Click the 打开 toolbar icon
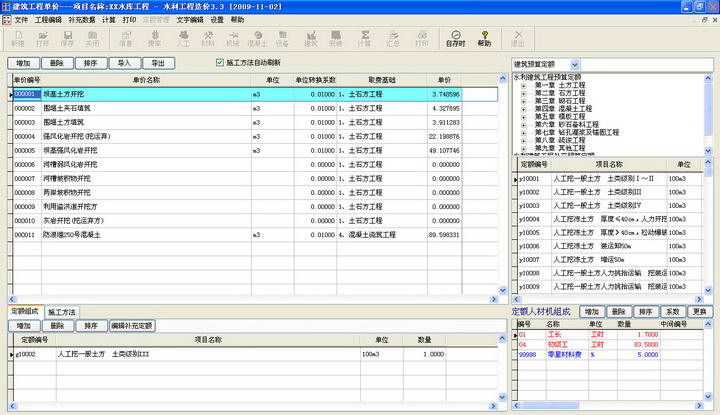 pyautogui.click(x=44, y=40)
